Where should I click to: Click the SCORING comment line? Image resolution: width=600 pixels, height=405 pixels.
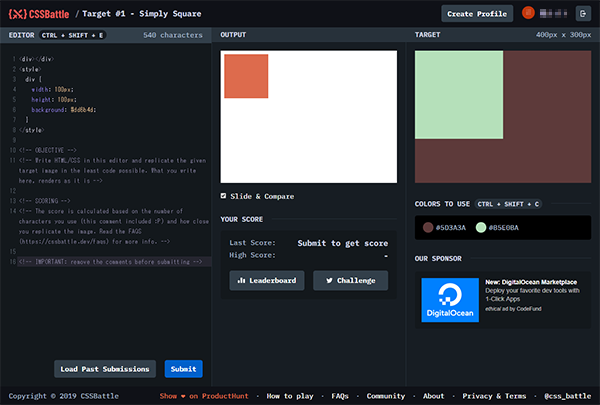[45, 201]
